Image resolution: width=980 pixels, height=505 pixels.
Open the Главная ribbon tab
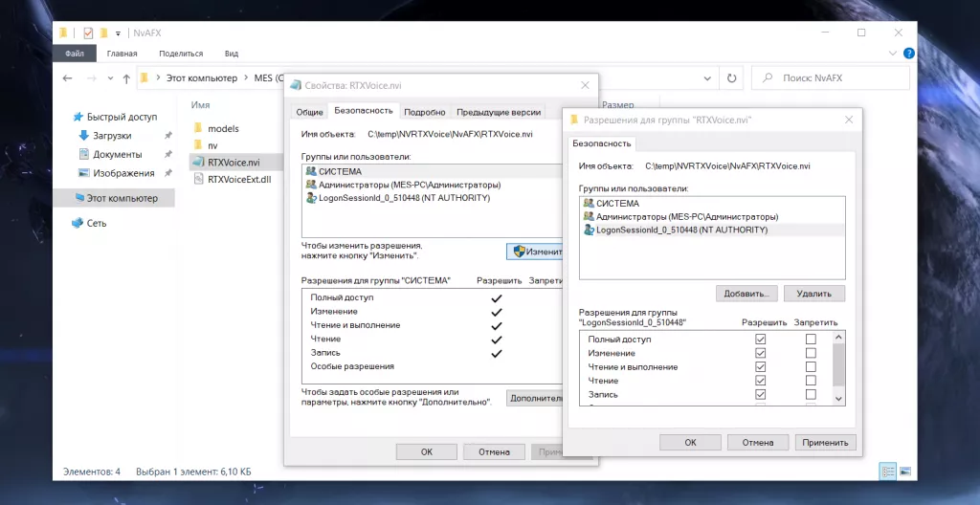pyautogui.click(x=122, y=54)
